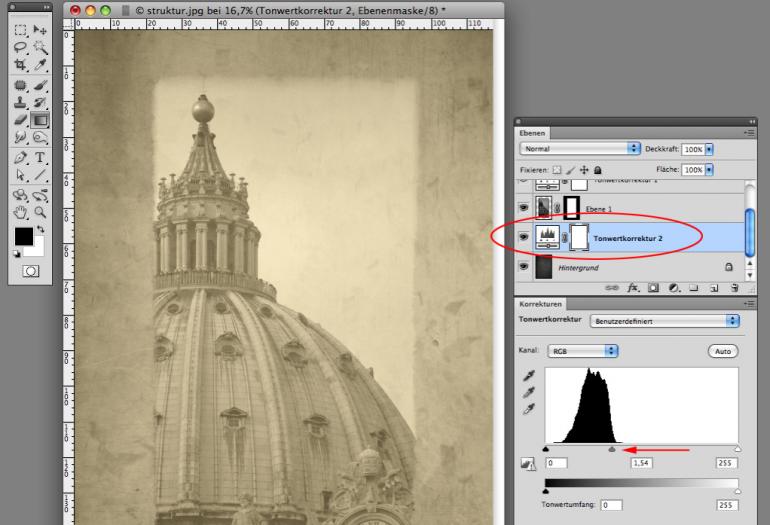
Task: Toggle lock all in Fixieren
Action: click(598, 170)
